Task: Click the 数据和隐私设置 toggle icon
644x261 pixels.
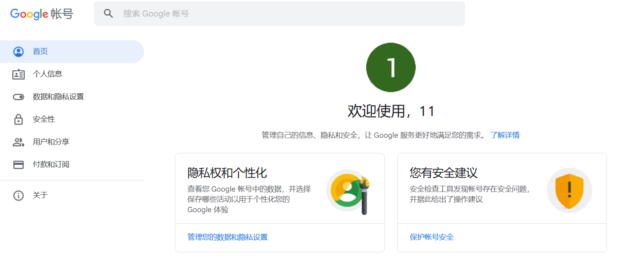Action: pos(19,97)
